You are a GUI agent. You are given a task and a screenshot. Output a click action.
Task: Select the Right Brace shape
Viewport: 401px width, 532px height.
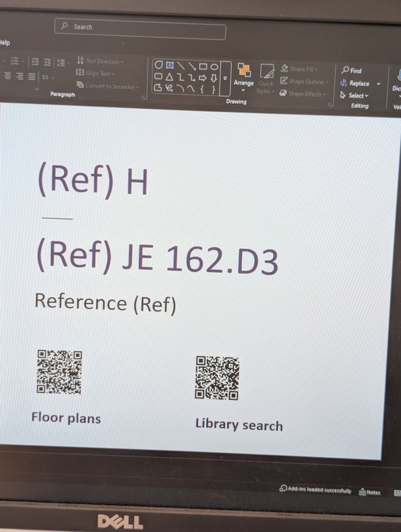213,89
